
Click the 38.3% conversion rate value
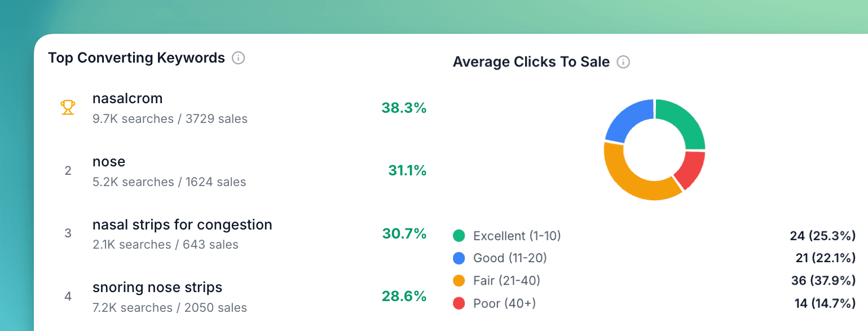pyautogui.click(x=404, y=108)
